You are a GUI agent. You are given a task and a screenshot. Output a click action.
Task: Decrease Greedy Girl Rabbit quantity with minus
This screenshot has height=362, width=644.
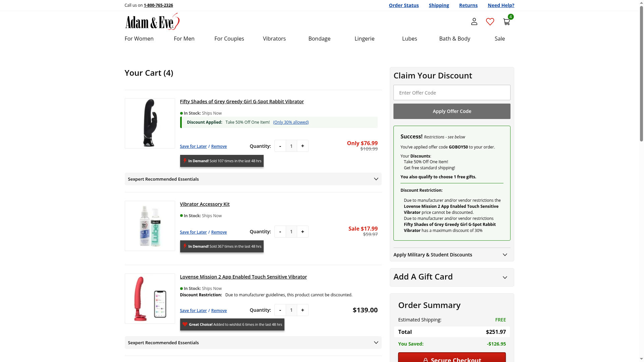pyautogui.click(x=280, y=146)
